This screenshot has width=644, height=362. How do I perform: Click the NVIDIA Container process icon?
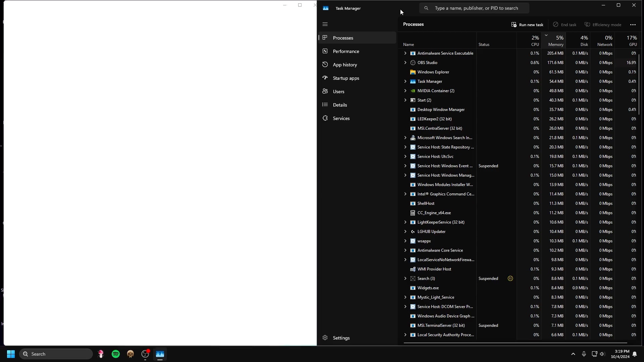pyautogui.click(x=413, y=91)
